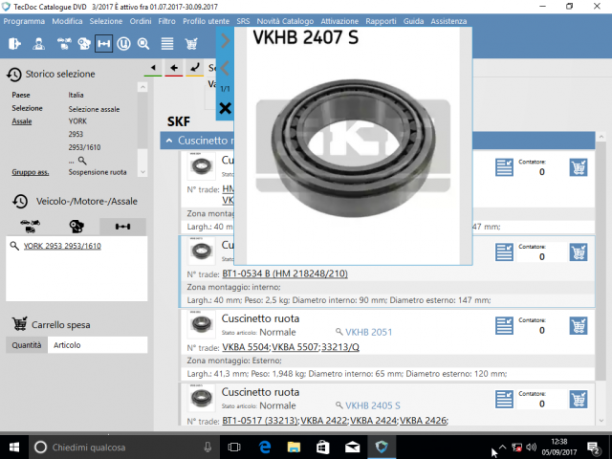Image resolution: width=612 pixels, height=459 pixels.
Task: Open Windows Start menu
Action: 14,447
